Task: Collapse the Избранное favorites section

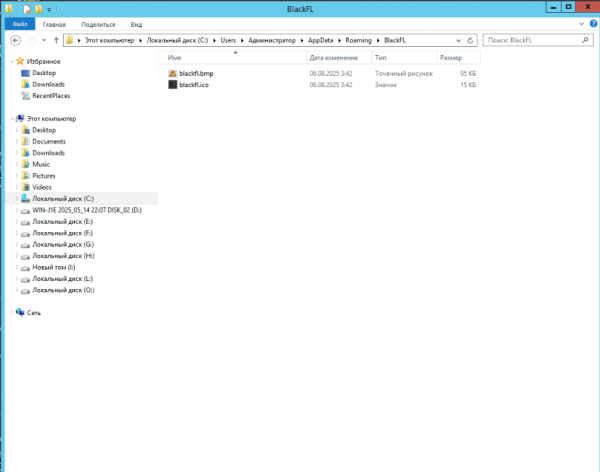Action: pyautogui.click(x=10, y=61)
